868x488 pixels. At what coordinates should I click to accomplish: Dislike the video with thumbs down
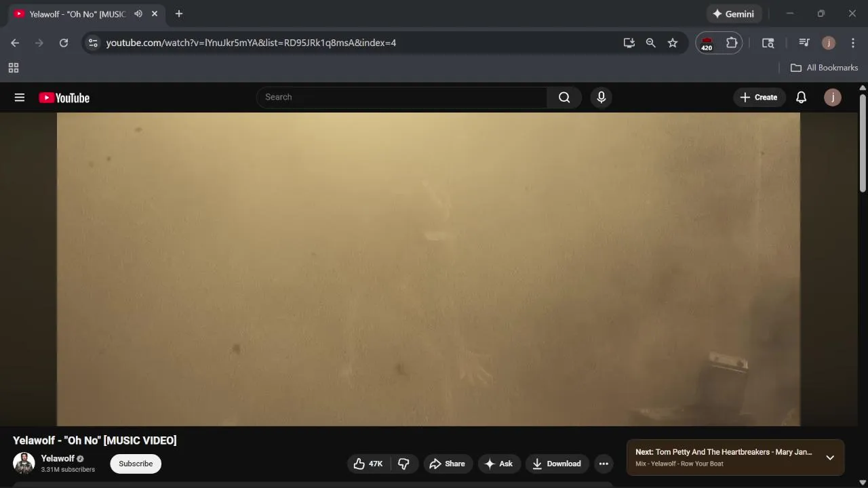click(403, 464)
